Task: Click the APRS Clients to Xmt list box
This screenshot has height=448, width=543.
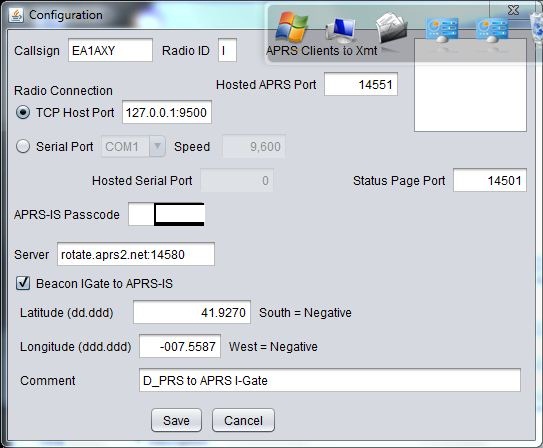Action: (470, 85)
